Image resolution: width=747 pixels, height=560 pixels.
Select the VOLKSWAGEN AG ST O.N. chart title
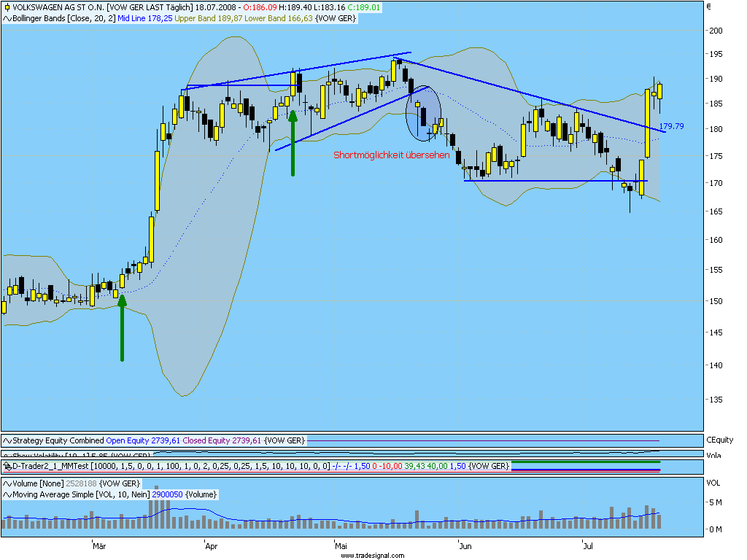[x=58, y=7]
